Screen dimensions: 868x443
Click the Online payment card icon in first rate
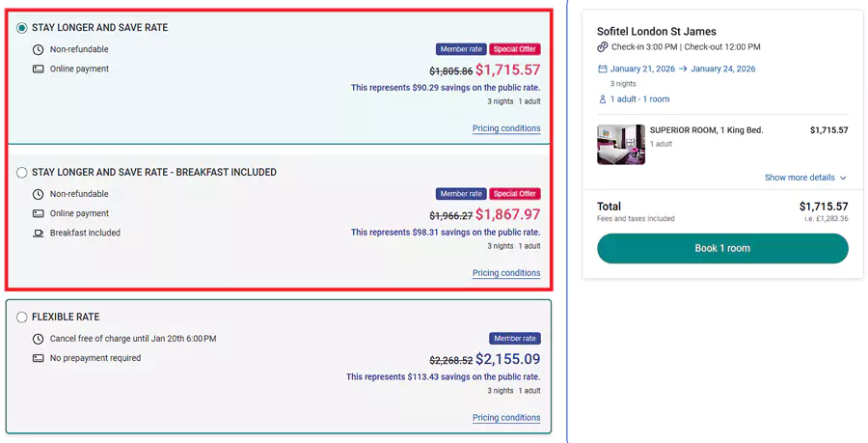[39, 69]
